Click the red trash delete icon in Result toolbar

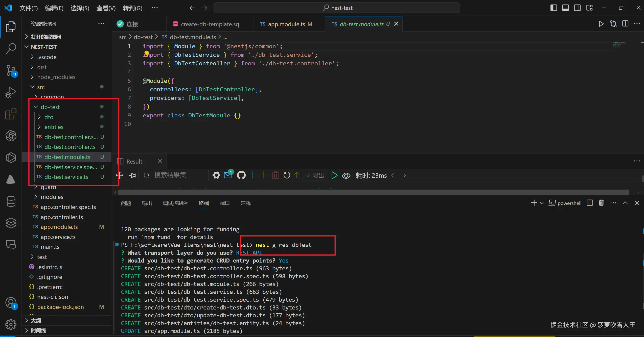click(275, 175)
